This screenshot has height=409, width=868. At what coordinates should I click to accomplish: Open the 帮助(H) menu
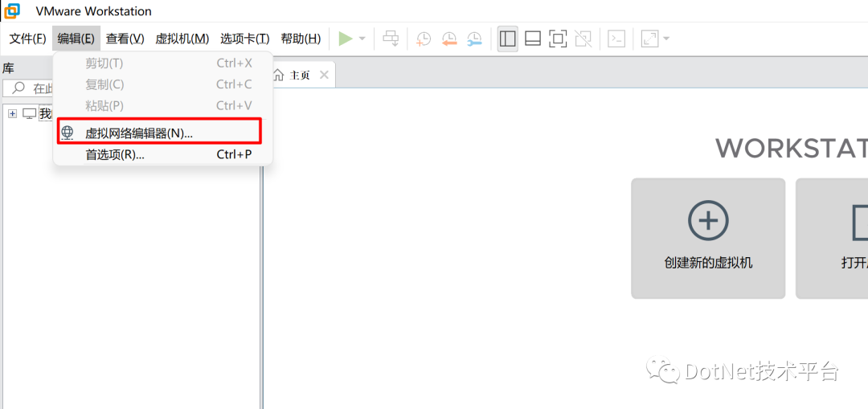[301, 39]
